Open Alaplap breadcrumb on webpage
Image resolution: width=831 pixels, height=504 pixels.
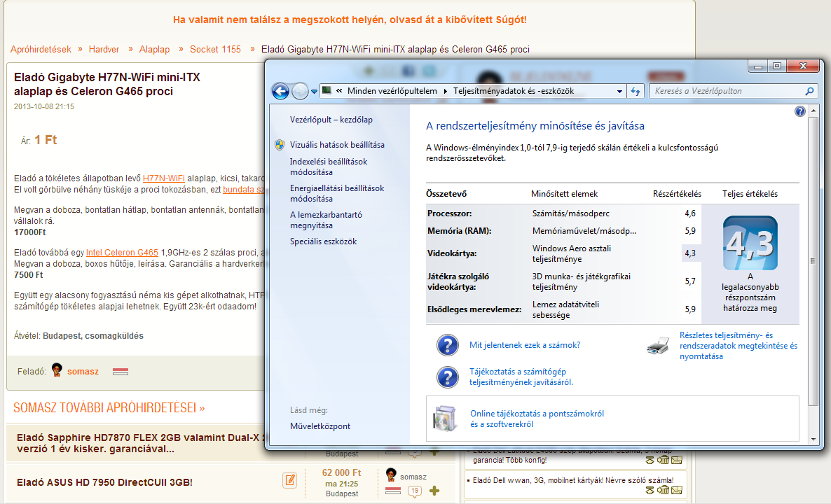pyautogui.click(x=154, y=49)
